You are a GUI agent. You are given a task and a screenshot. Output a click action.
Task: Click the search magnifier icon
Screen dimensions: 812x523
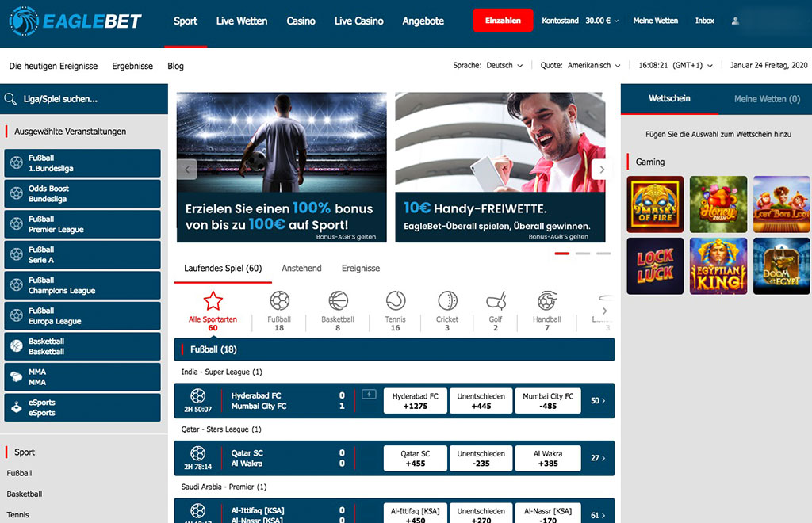click(x=10, y=99)
